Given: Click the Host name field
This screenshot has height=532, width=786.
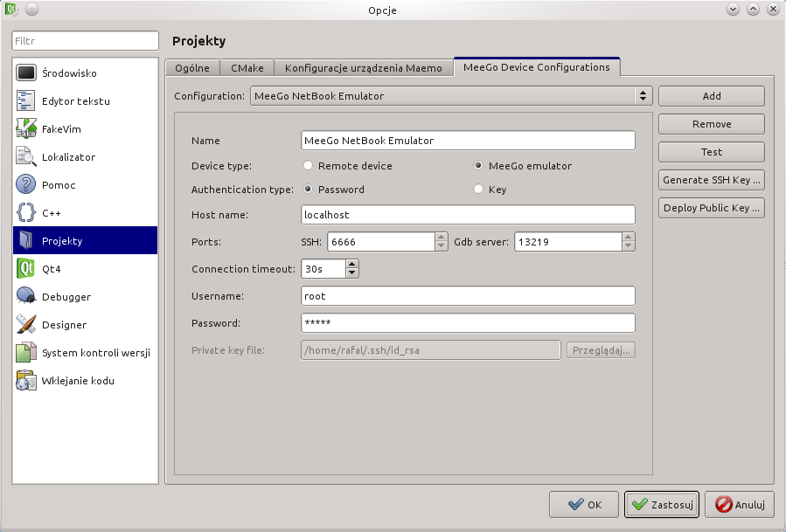Looking at the screenshot, I should click(x=468, y=215).
